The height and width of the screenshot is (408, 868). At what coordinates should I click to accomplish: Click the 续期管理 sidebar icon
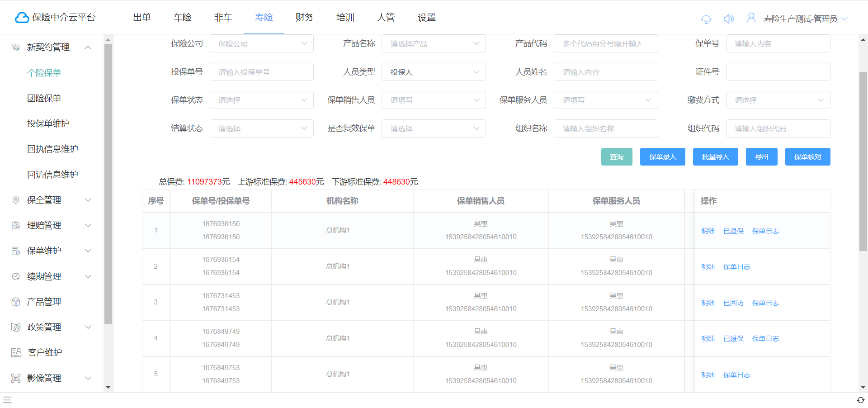pos(16,276)
